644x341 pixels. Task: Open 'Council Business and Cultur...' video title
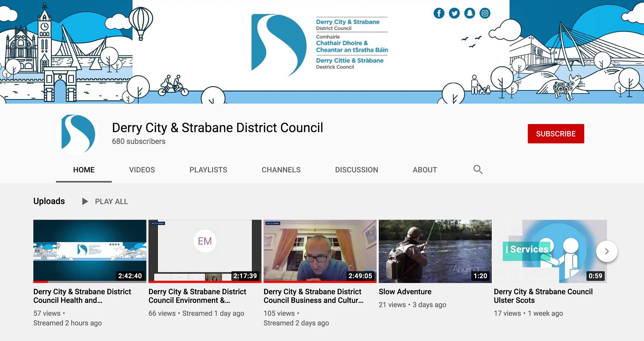click(x=314, y=296)
